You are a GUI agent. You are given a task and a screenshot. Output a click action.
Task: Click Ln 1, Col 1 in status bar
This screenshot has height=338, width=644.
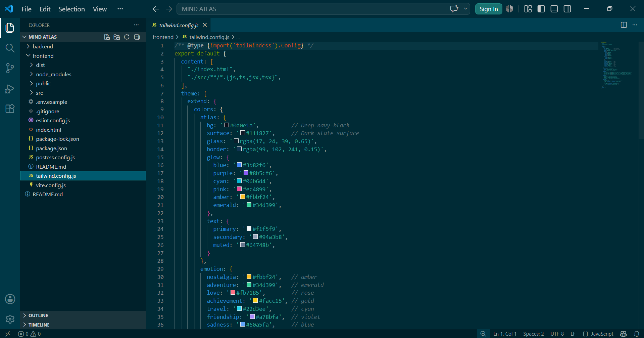click(505, 334)
